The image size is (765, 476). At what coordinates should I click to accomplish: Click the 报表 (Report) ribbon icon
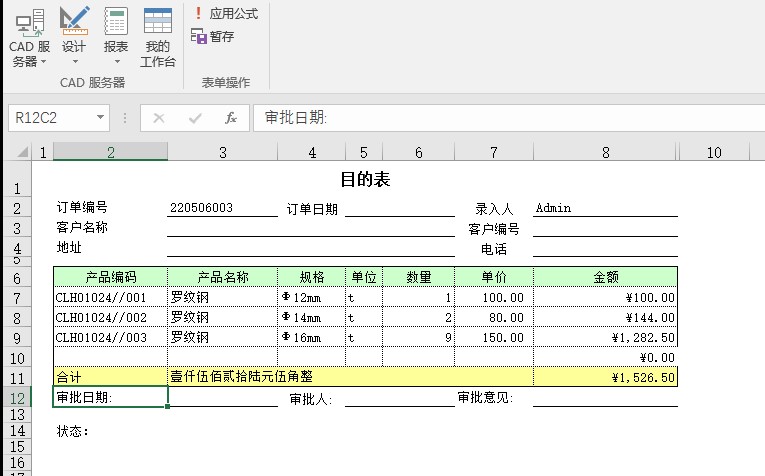tap(116, 22)
